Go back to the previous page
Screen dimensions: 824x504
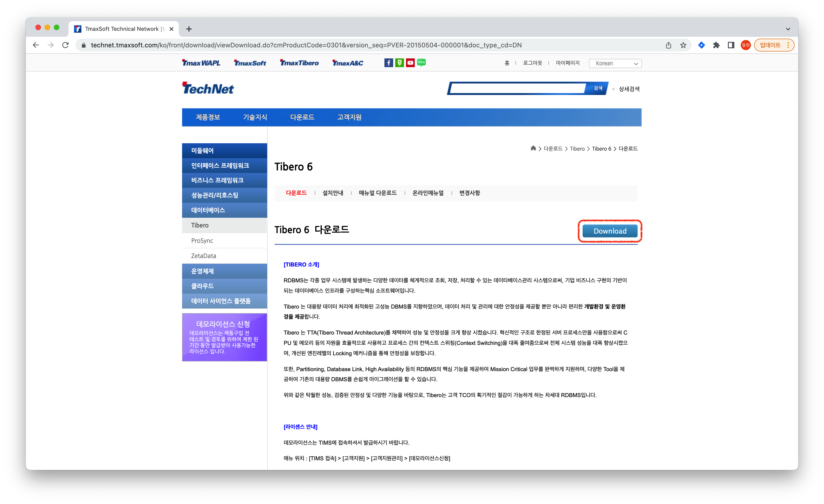point(36,45)
